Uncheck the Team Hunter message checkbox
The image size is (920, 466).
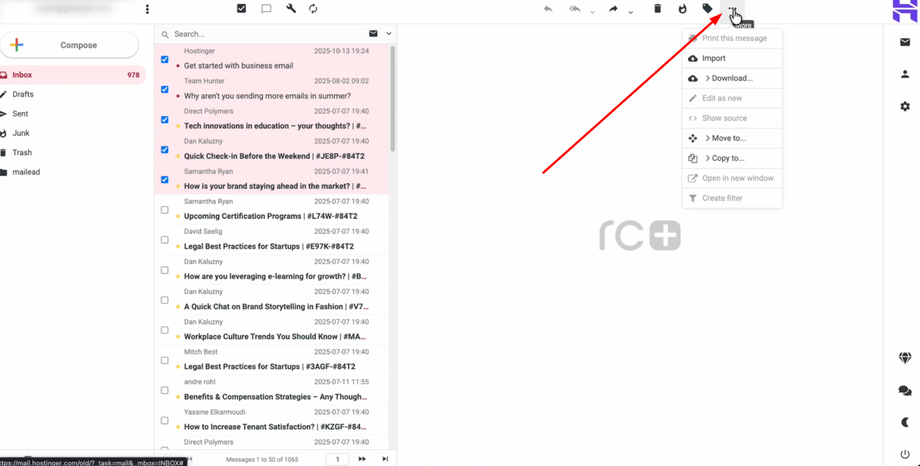pos(164,89)
